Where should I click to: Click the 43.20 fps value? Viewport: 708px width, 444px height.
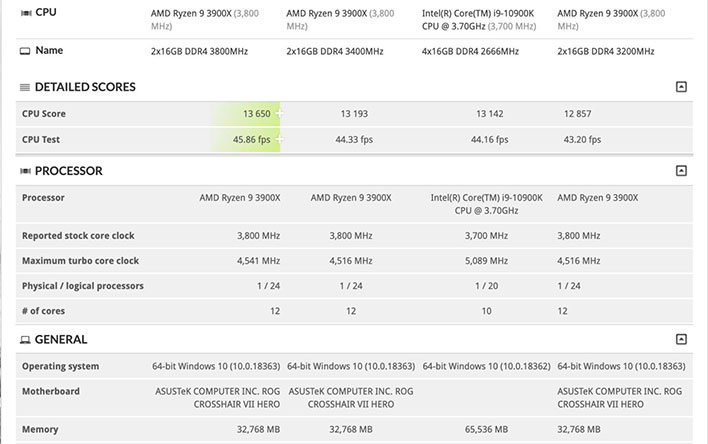(x=582, y=140)
